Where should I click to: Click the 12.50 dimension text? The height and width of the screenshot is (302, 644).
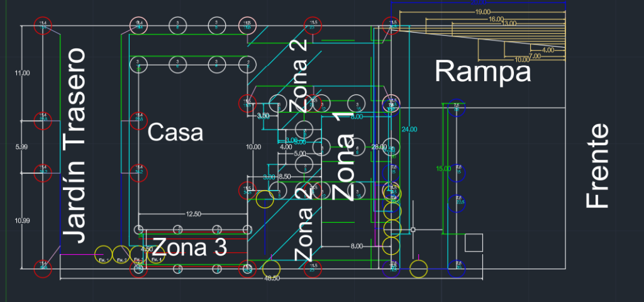(193, 214)
